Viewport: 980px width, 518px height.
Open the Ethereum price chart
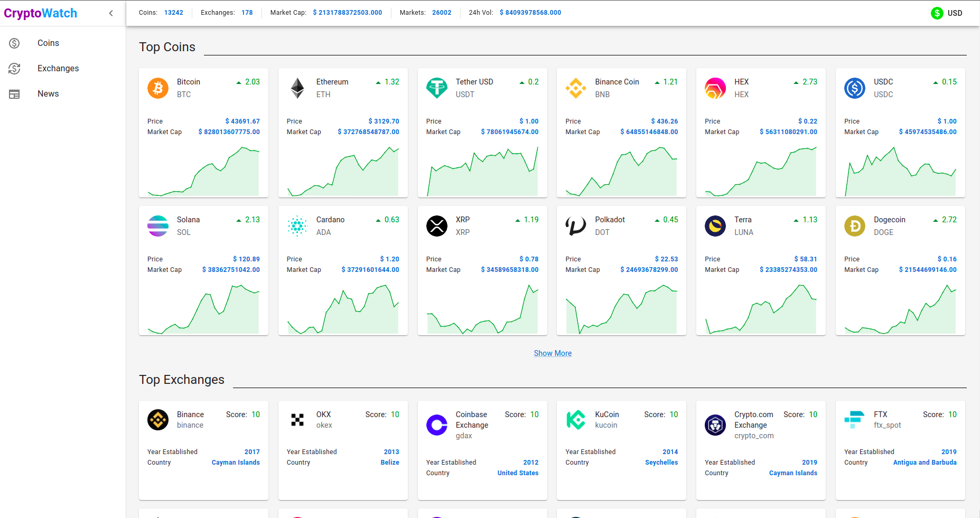coord(343,172)
